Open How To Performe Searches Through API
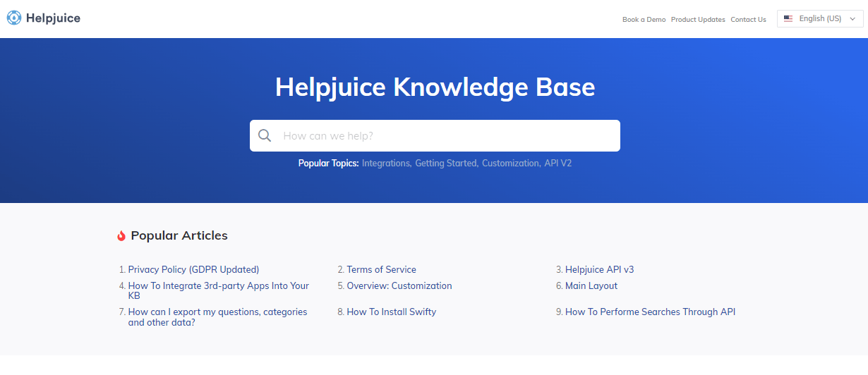This screenshot has height=375, width=868. click(650, 312)
